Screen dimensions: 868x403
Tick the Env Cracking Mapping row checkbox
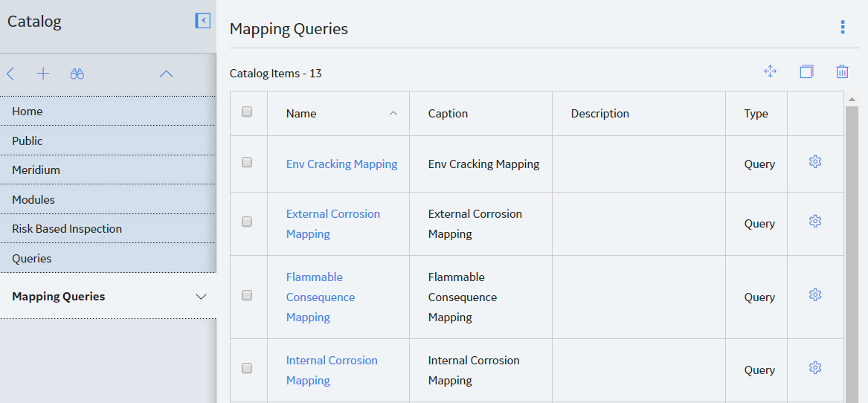click(247, 162)
